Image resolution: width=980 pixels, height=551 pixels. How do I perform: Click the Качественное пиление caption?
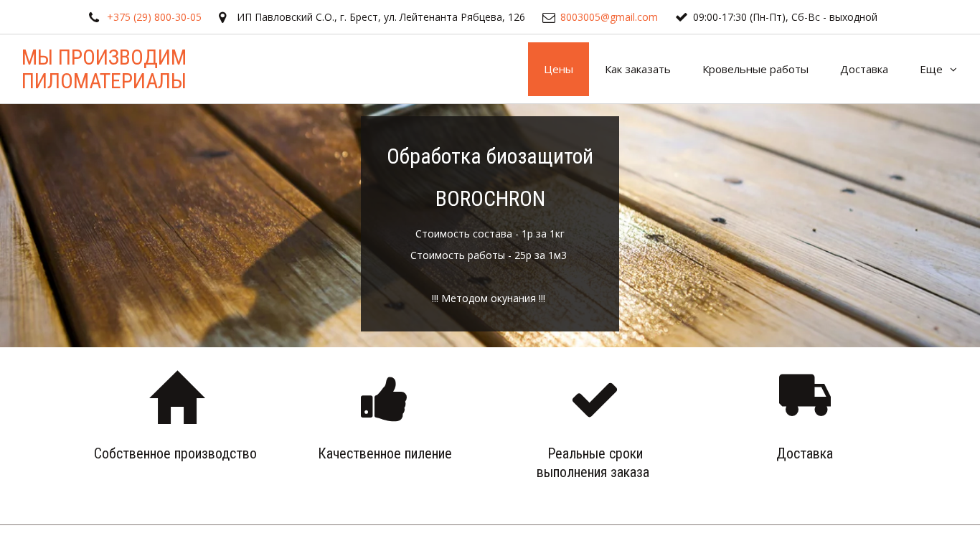pos(385,453)
